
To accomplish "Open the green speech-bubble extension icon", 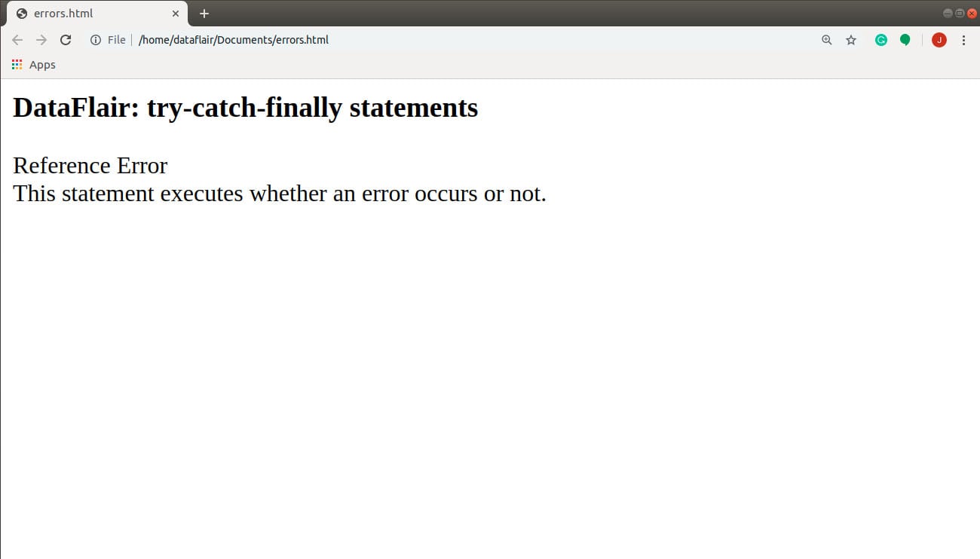I will coord(905,40).
